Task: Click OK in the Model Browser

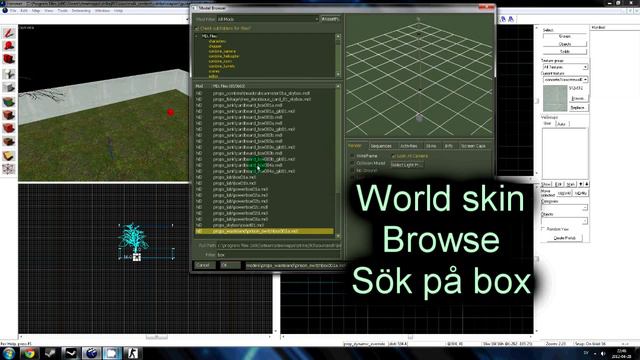Action: click(230, 265)
